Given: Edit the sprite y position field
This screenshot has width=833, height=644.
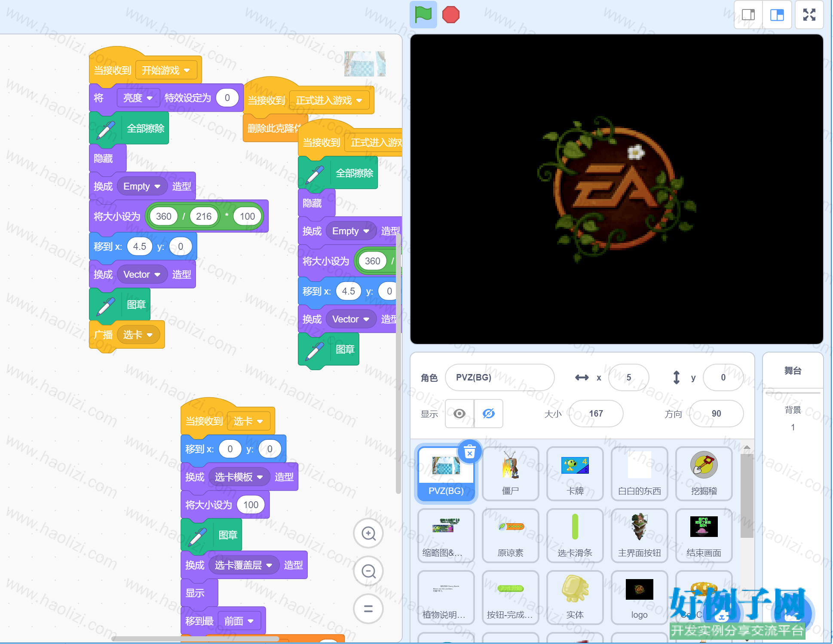Looking at the screenshot, I should tap(723, 377).
